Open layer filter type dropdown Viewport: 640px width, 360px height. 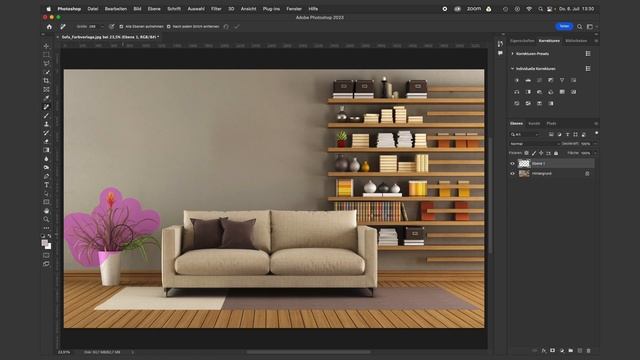526,134
